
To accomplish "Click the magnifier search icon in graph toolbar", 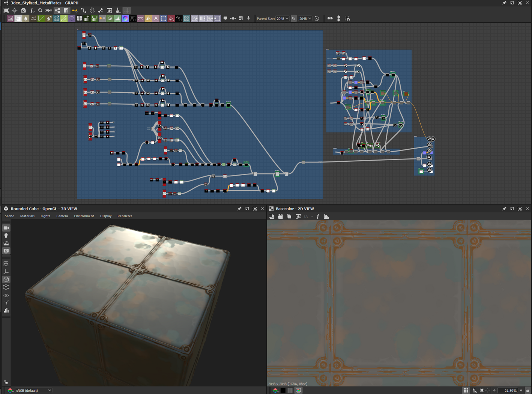I will click(40, 11).
